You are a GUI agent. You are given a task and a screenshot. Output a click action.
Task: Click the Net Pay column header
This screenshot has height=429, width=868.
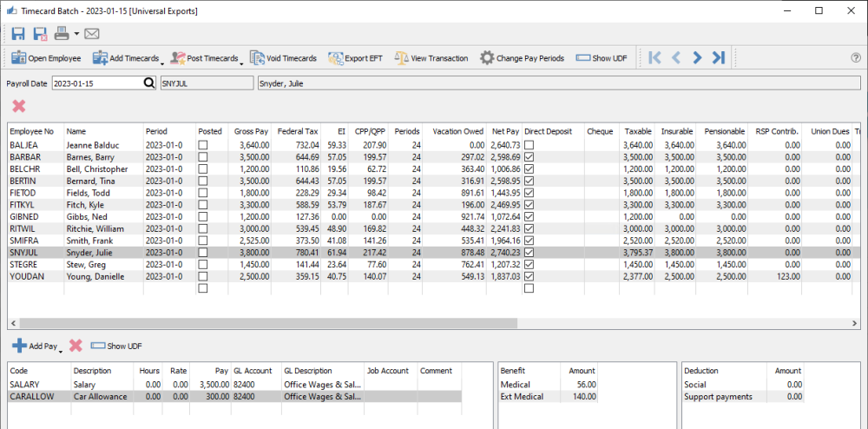click(503, 131)
